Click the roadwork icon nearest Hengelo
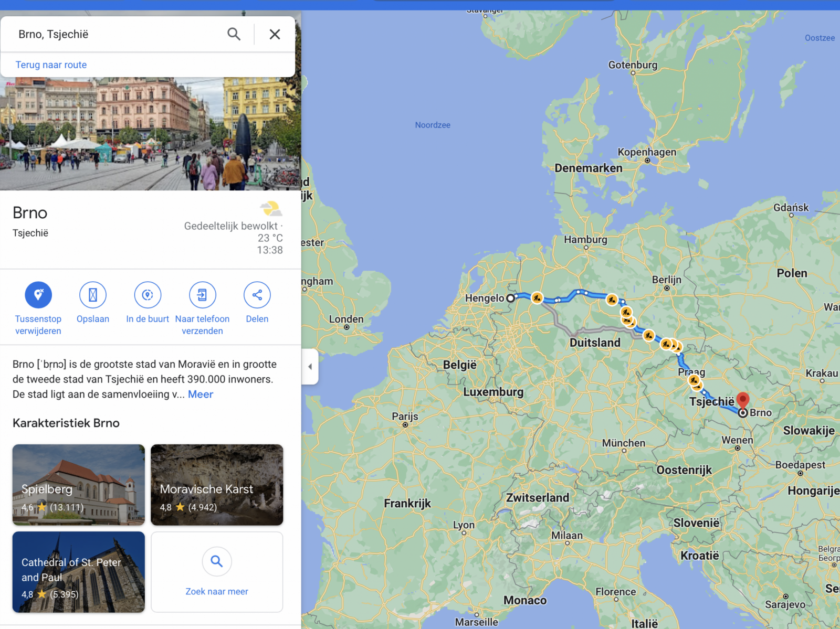 pos(537,298)
